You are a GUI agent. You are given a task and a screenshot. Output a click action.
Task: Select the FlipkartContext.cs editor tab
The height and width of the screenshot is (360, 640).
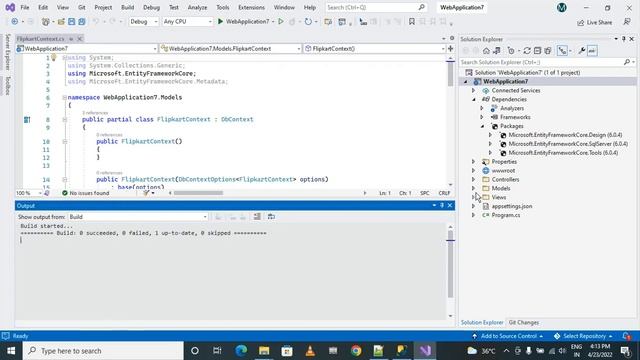(40, 39)
